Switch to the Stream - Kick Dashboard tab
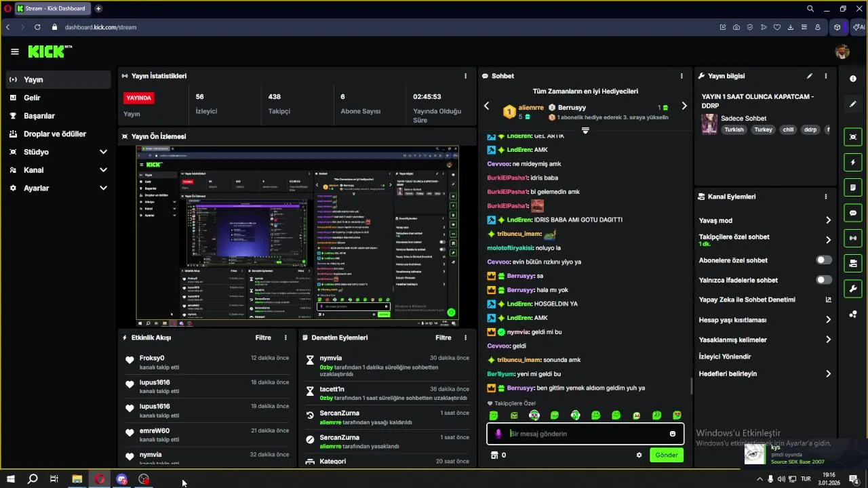 coord(52,9)
